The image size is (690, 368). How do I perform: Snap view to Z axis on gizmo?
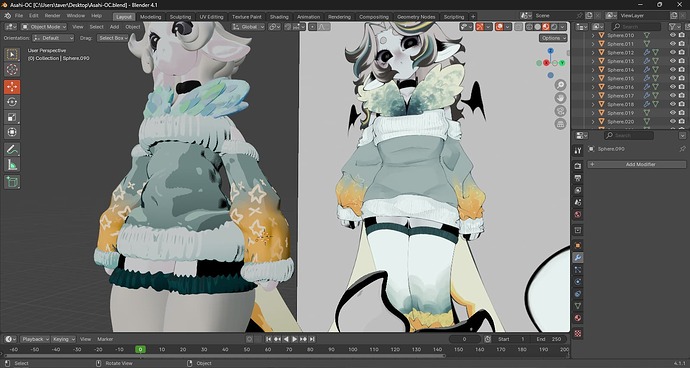click(x=550, y=51)
